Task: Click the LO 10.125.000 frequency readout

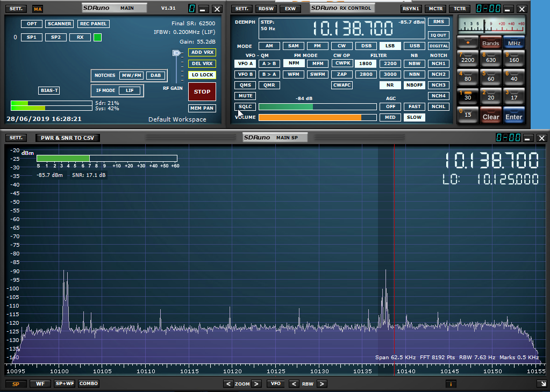Action: click(491, 179)
